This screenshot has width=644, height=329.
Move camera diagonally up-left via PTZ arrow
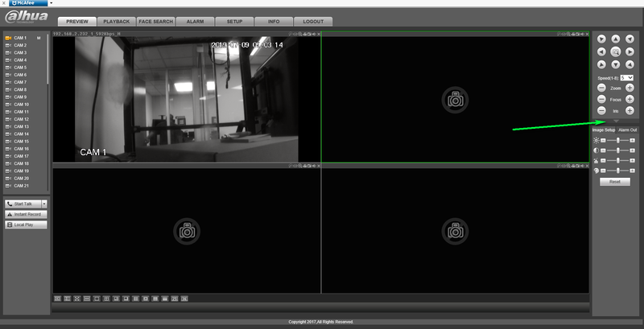click(601, 39)
